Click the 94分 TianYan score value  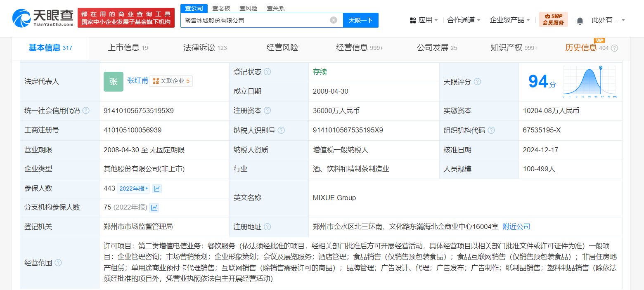[x=542, y=82]
